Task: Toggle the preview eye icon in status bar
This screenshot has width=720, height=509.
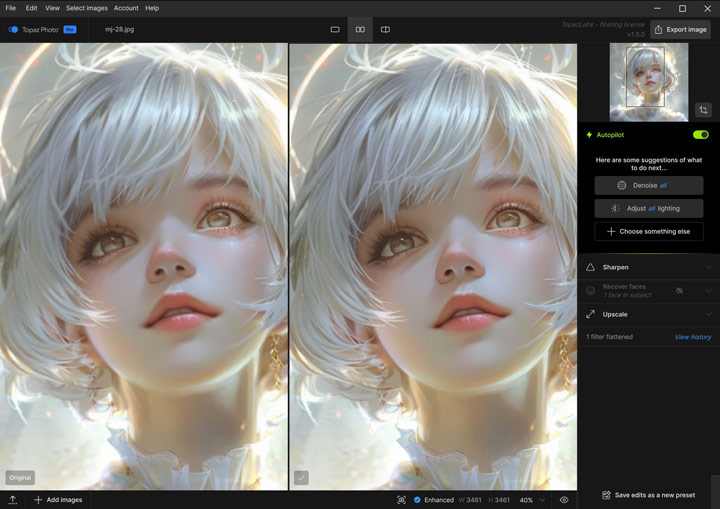Action: (x=564, y=500)
